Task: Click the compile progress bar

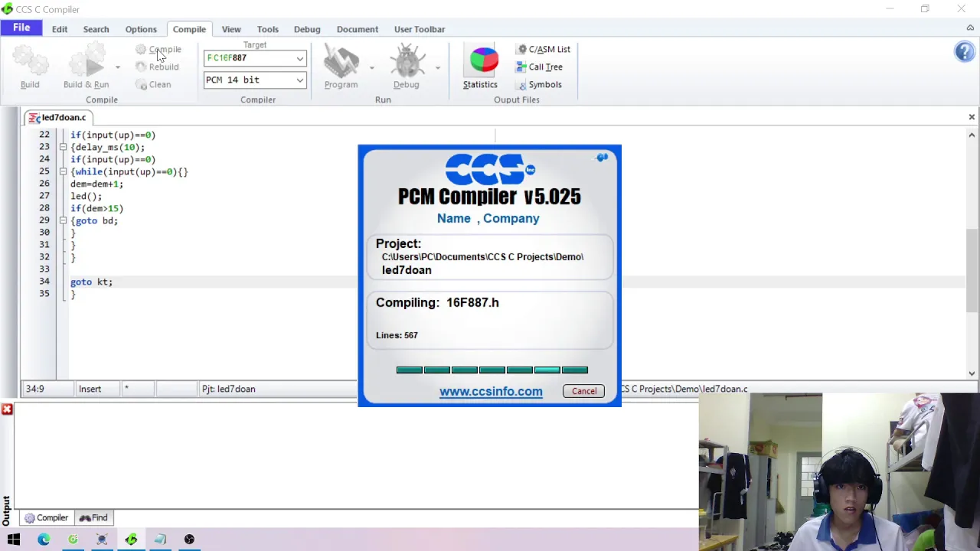Action: pyautogui.click(x=492, y=370)
